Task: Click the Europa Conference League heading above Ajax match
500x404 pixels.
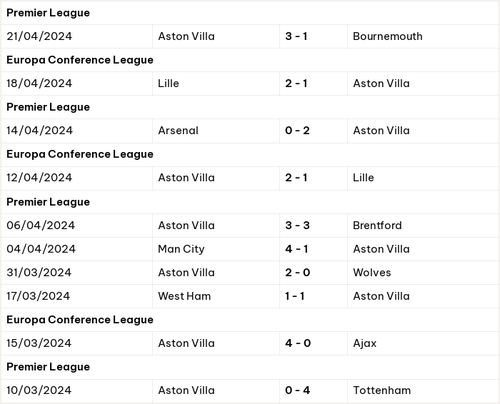Action: pos(80,320)
